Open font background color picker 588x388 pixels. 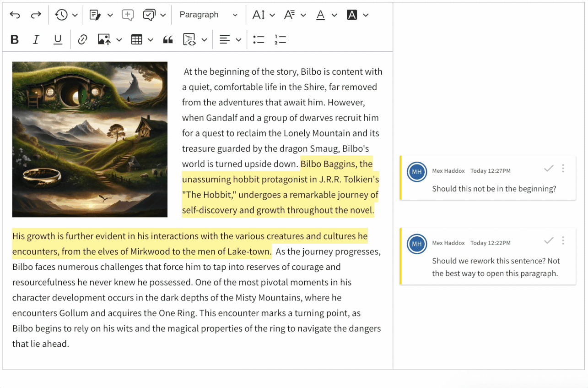357,15
